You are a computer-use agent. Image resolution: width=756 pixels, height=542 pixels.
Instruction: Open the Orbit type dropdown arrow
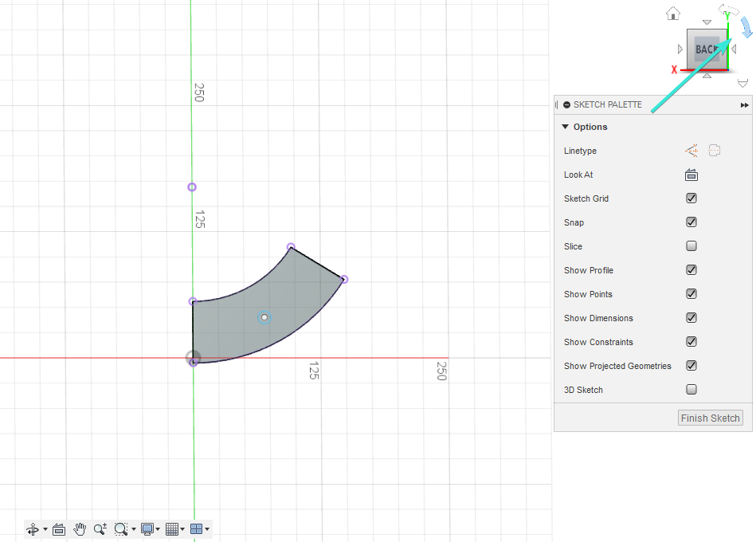point(45,529)
